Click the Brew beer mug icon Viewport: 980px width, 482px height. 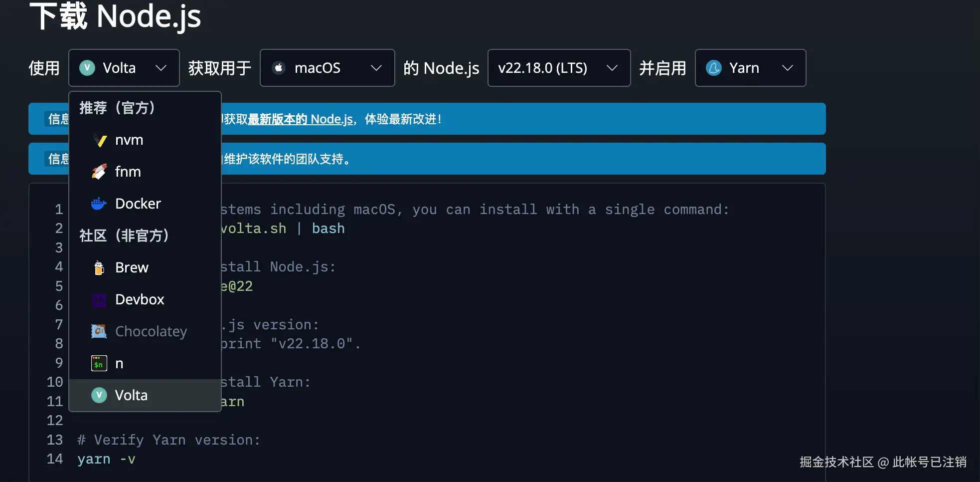(99, 267)
